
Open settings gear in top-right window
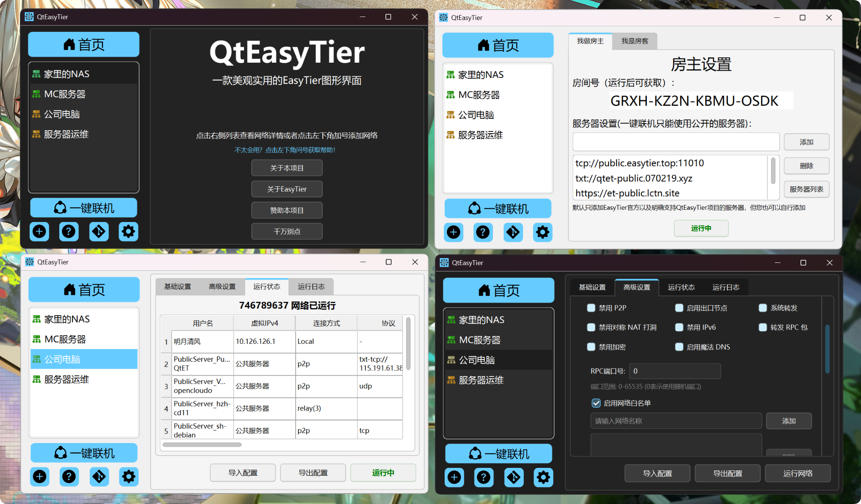(543, 232)
